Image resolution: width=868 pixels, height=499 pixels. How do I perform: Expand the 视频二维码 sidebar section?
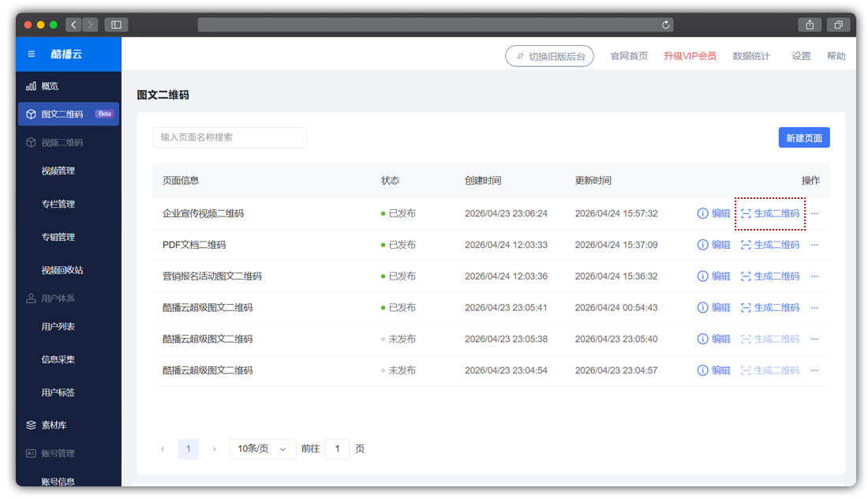coord(62,143)
